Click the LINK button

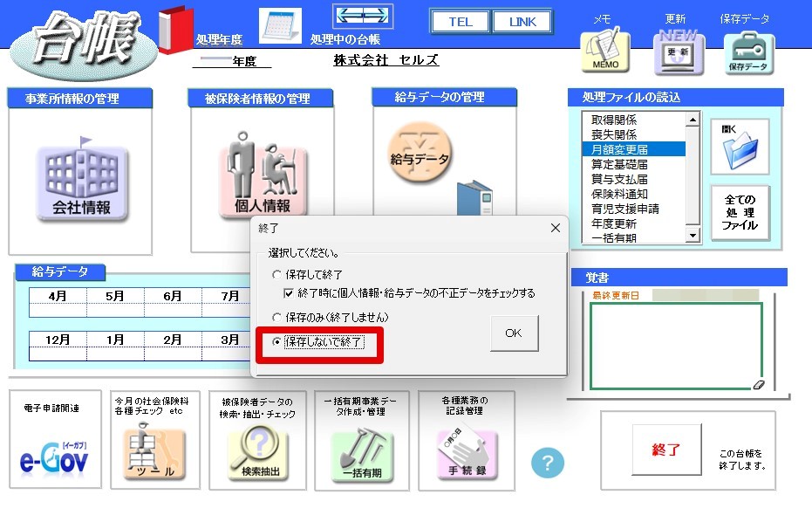(522, 22)
